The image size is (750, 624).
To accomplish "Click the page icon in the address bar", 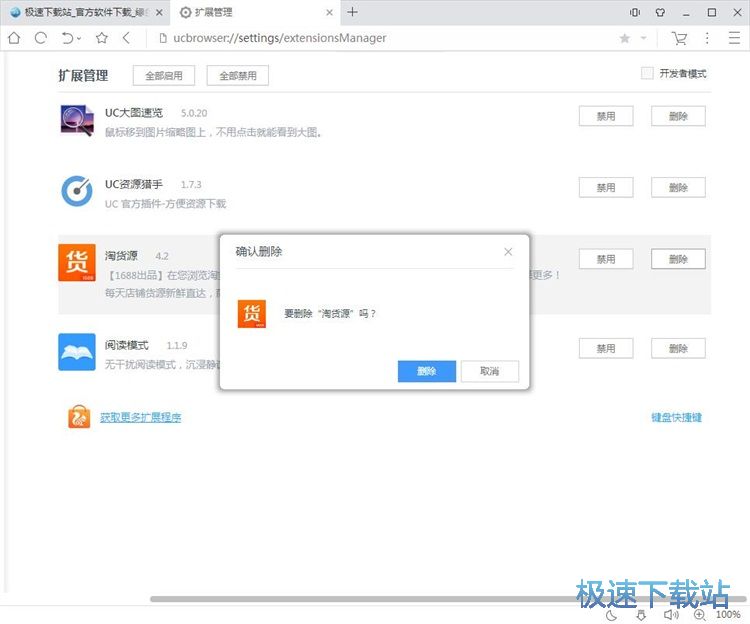I will click(163, 38).
